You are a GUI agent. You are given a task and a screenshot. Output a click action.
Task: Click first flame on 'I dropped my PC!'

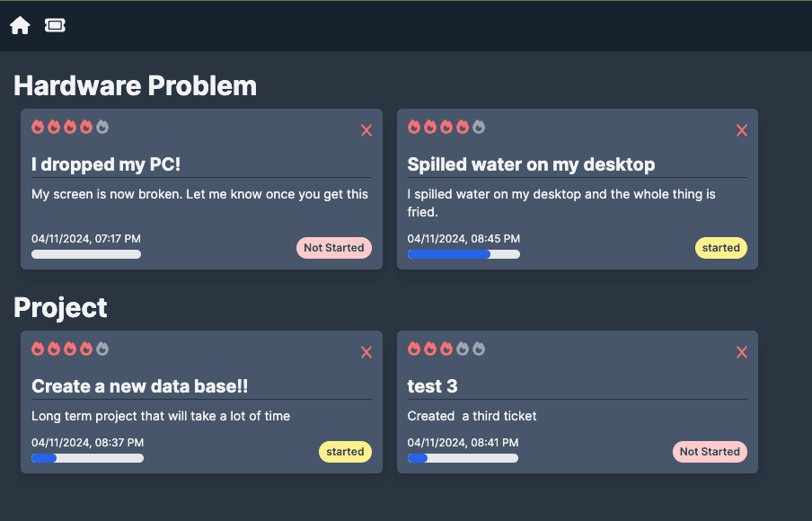click(x=38, y=127)
